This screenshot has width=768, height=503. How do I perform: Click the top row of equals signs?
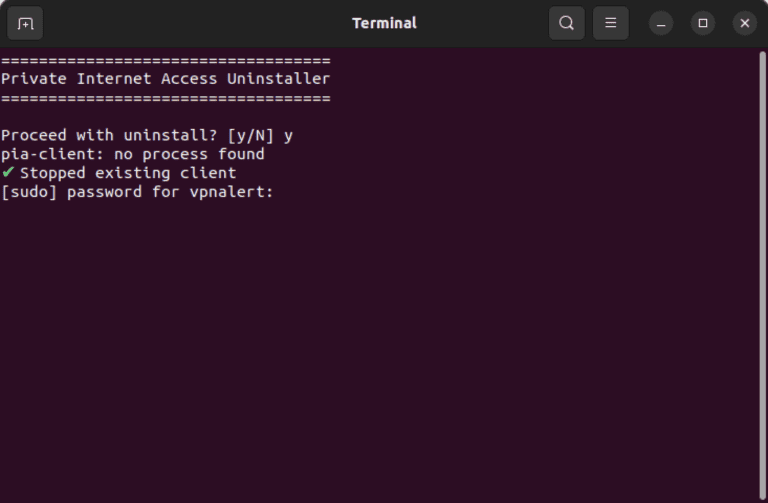tap(165, 60)
